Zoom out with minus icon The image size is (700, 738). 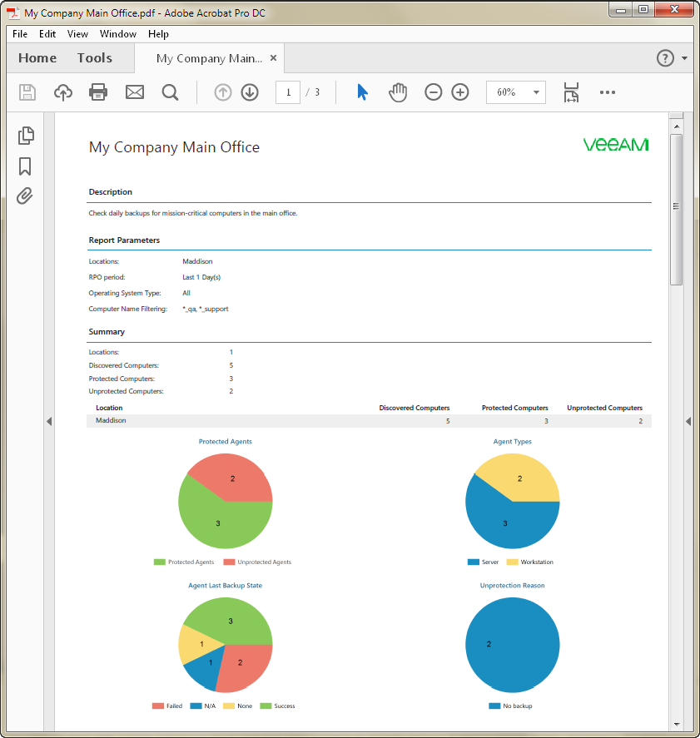point(433,92)
